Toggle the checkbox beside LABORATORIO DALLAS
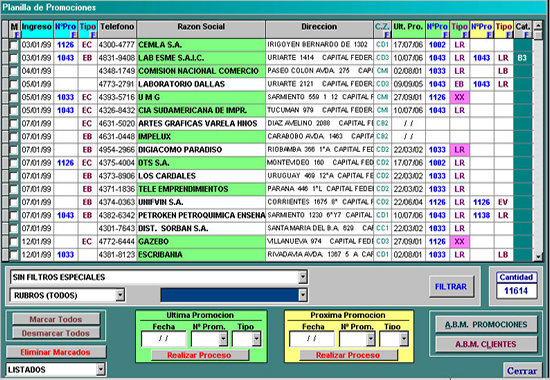Screen dimensions: 550x380 click(x=14, y=84)
